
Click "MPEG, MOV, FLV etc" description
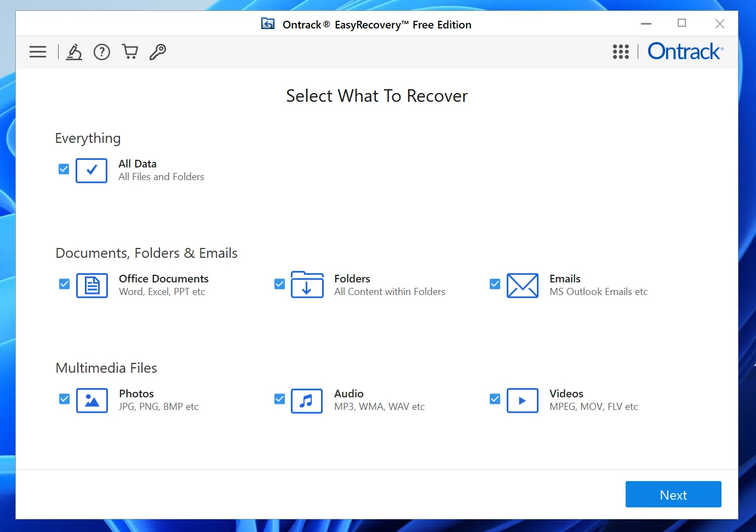tap(594, 407)
